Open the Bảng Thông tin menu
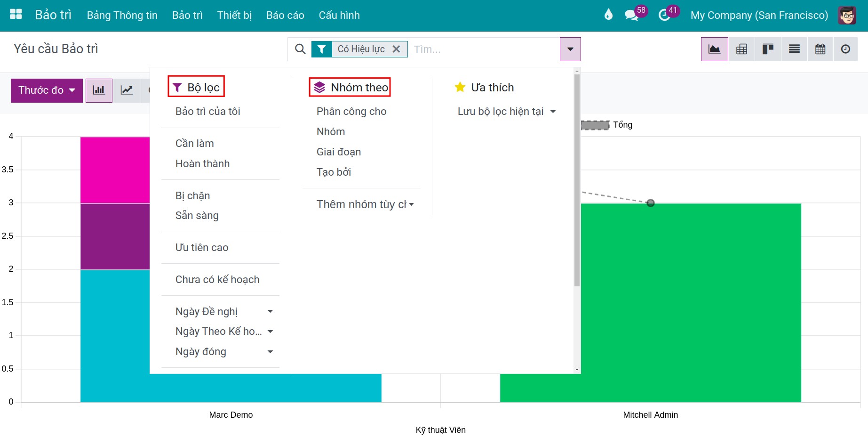The image size is (868, 438). 122,15
